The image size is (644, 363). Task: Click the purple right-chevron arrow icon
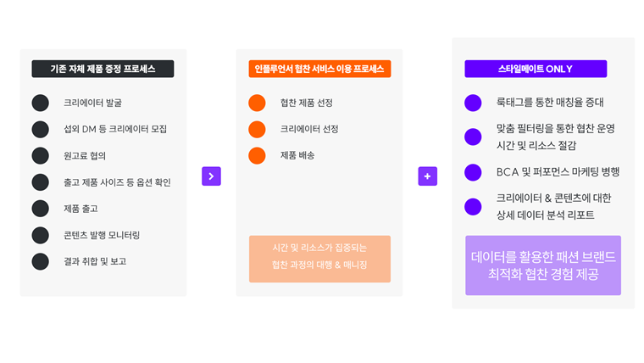click(x=211, y=176)
